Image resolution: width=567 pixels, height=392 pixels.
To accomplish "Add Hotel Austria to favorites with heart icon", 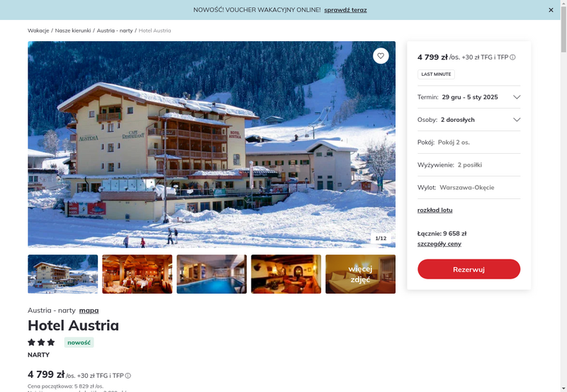I will 381,56.
